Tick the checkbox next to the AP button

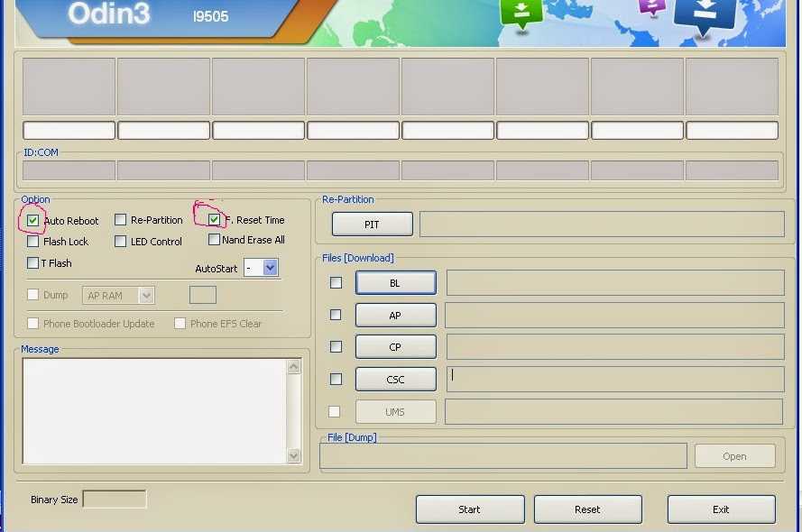coord(336,315)
